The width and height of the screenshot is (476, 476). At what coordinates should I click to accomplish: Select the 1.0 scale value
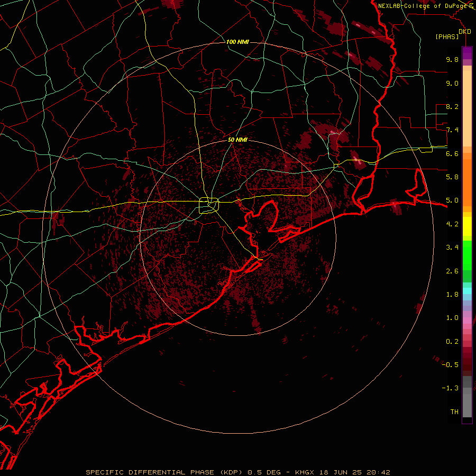pyautogui.click(x=452, y=318)
